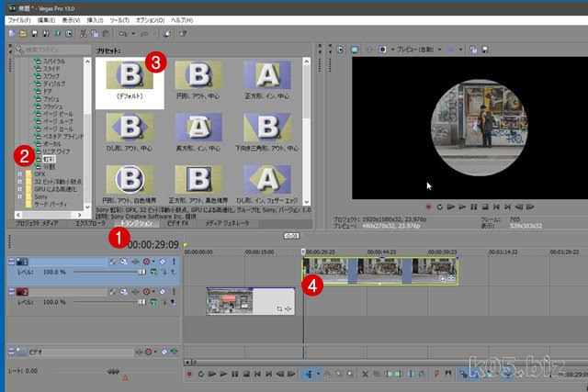Solo video track 2
Screen dimensions: 588x392
click(174, 292)
